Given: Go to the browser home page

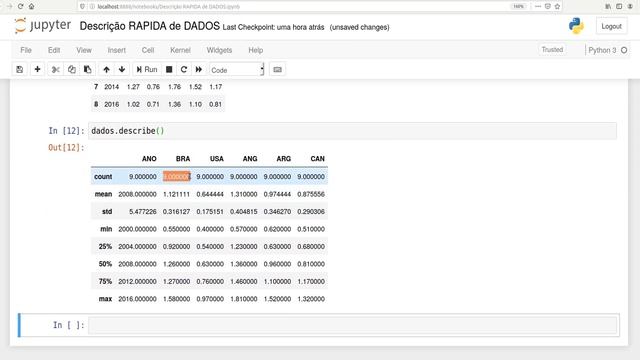Looking at the screenshot, I should click(31, 7).
